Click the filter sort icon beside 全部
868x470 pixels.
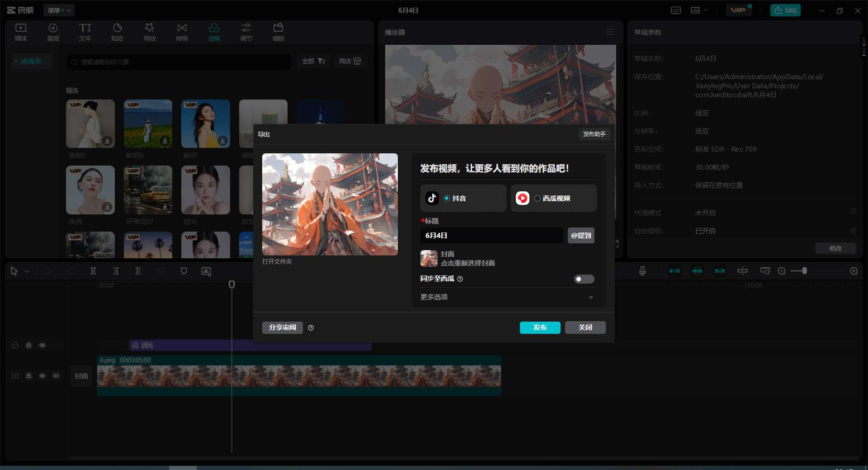pyautogui.click(x=322, y=61)
